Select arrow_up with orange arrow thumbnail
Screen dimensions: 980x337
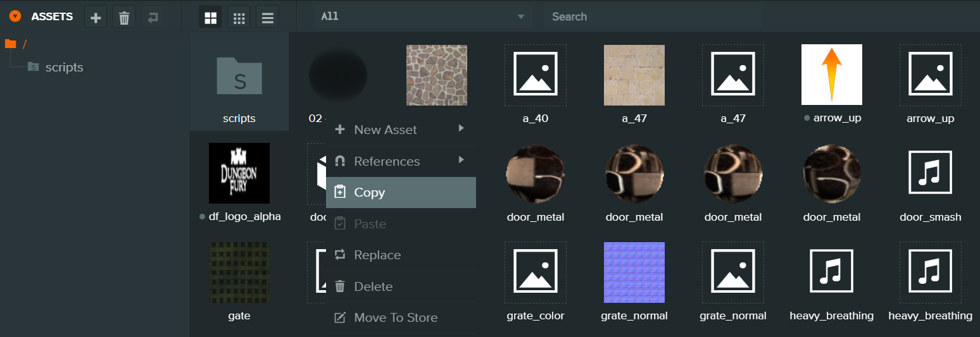pyautogui.click(x=832, y=82)
